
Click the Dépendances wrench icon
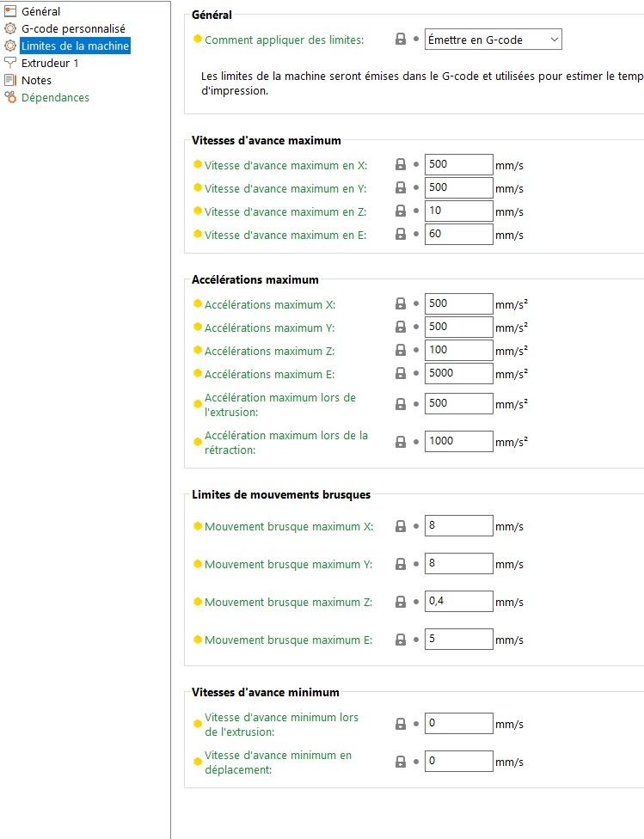tap(10, 97)
